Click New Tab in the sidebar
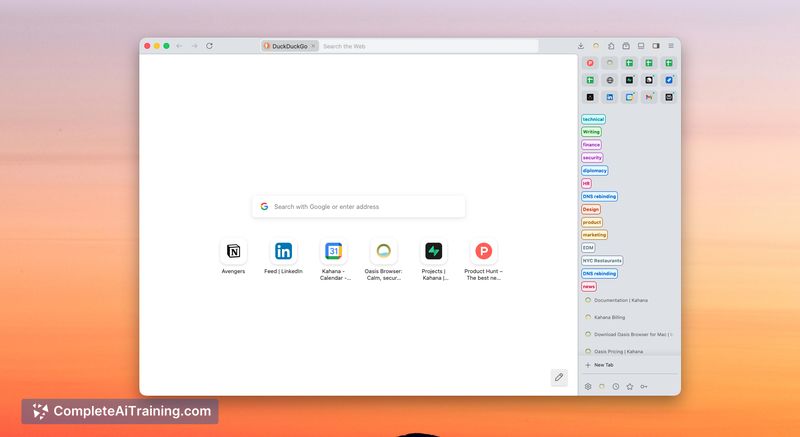 point(630,365)
